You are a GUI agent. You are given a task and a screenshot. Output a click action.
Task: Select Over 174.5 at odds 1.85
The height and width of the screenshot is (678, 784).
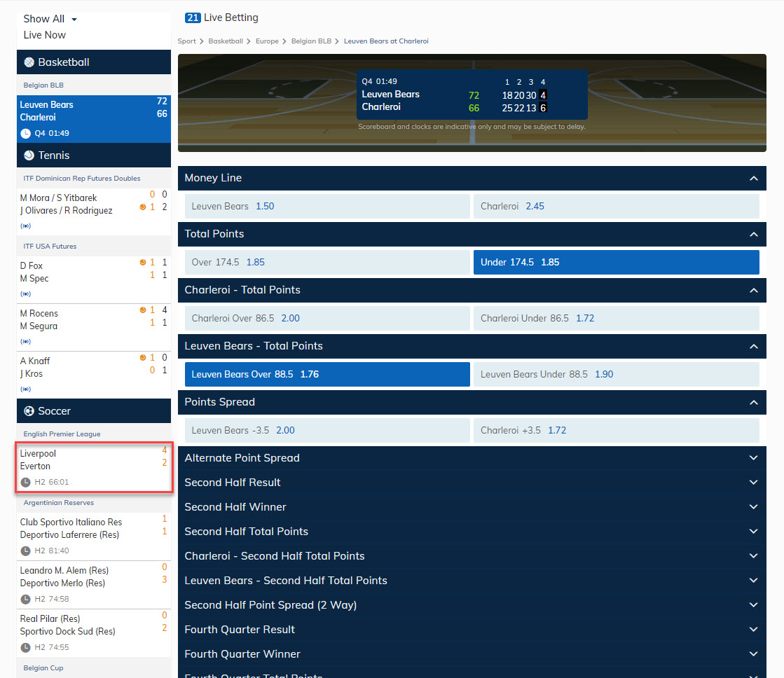(x=326, y=262)
